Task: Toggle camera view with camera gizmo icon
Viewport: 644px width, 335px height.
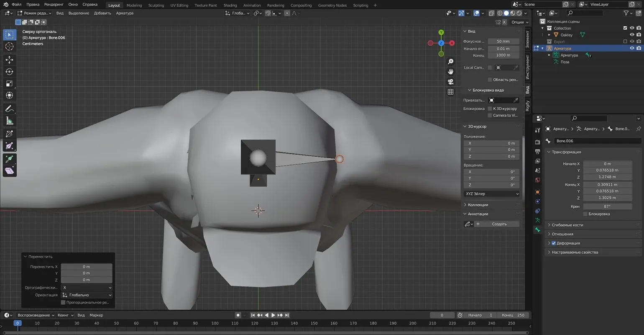Action: click(x=450, y=82)
